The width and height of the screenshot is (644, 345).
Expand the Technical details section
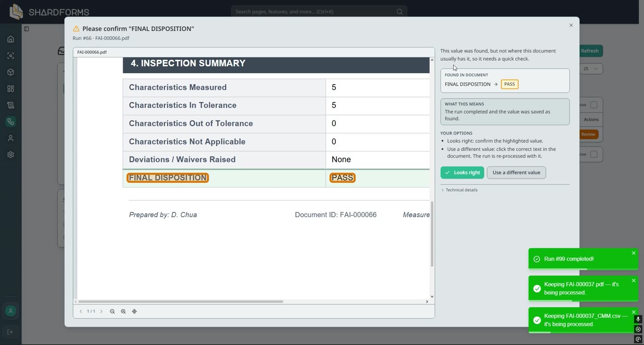click(460, 190)
